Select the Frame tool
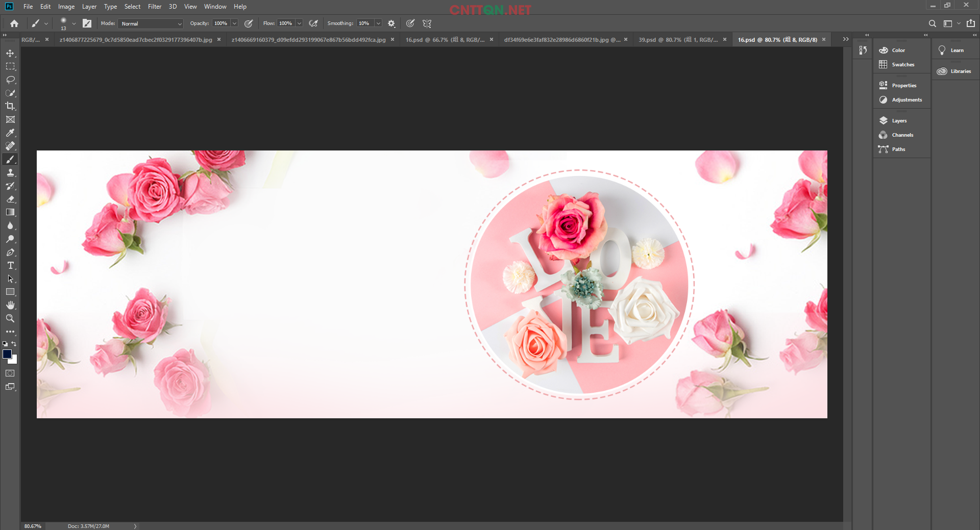Screen dimensions: 980x530 tap(10, 119)
